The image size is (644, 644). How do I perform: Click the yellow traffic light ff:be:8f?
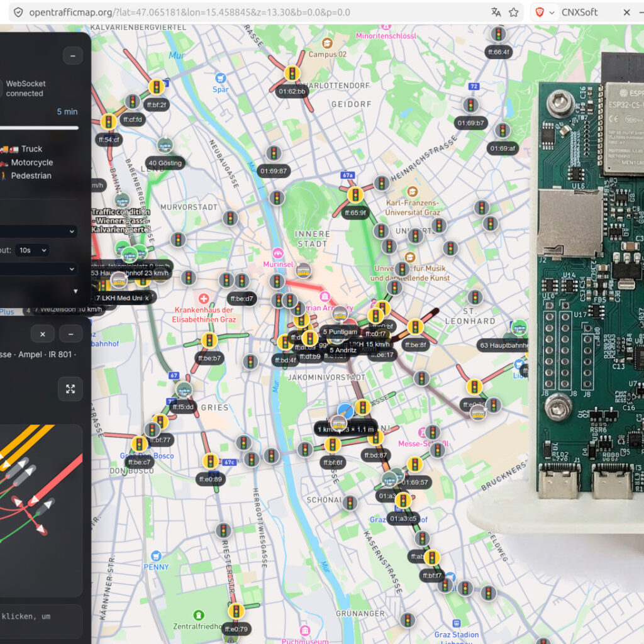coord(415,327)
